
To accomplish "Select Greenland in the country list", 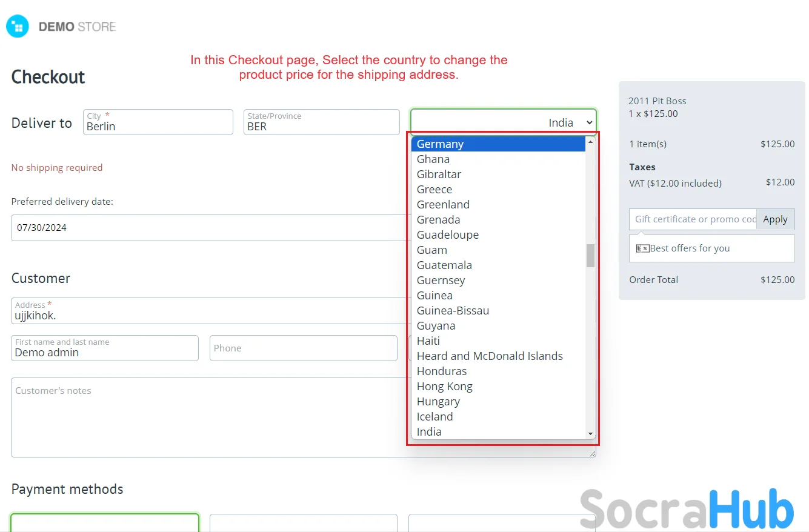I will point(498,204).
